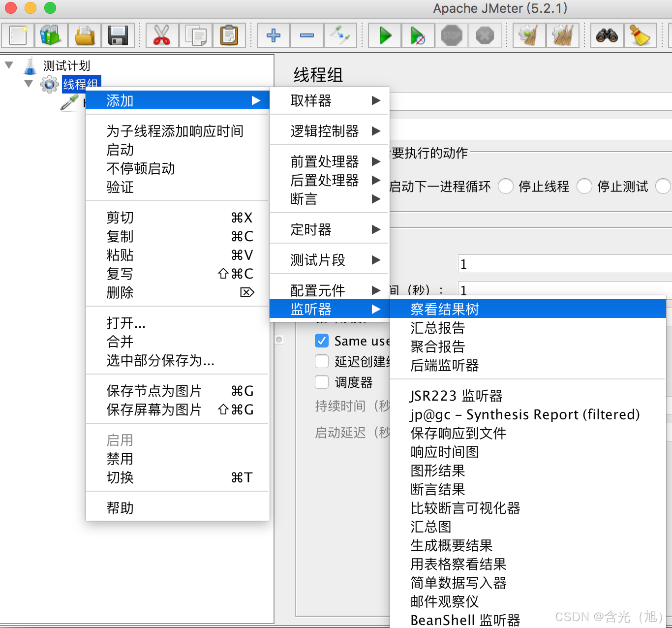Choose JSR223 监听器
This screenshot has width=672, height=628.
point(528,396)
